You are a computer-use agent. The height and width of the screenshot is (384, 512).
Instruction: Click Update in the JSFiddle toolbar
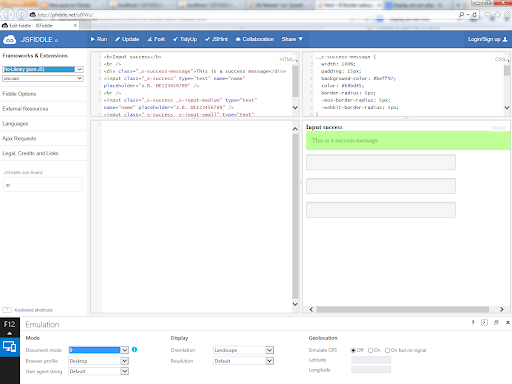tap(127, 39)
